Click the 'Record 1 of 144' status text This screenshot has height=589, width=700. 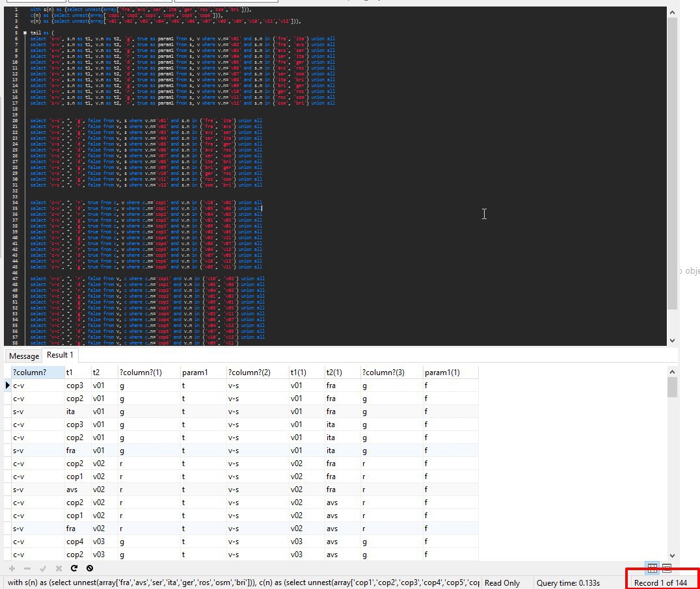(660, 582)
